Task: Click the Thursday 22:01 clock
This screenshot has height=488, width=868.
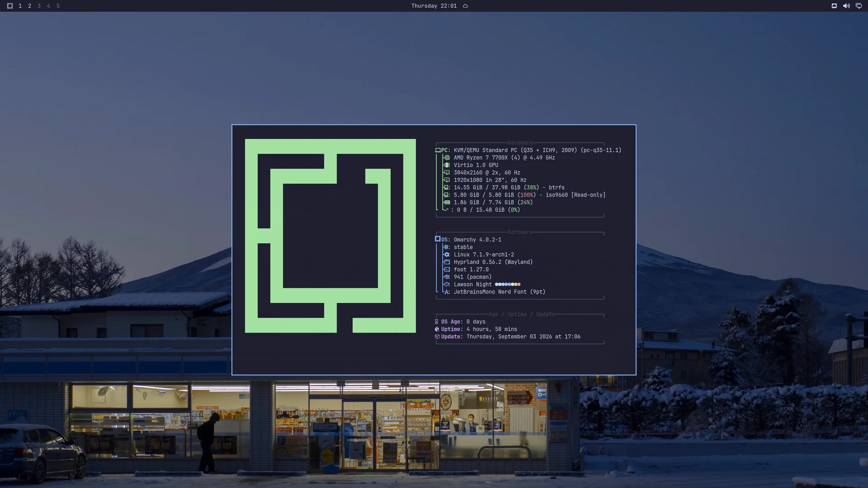Action: pyautogui.click(x=434, y=6)
